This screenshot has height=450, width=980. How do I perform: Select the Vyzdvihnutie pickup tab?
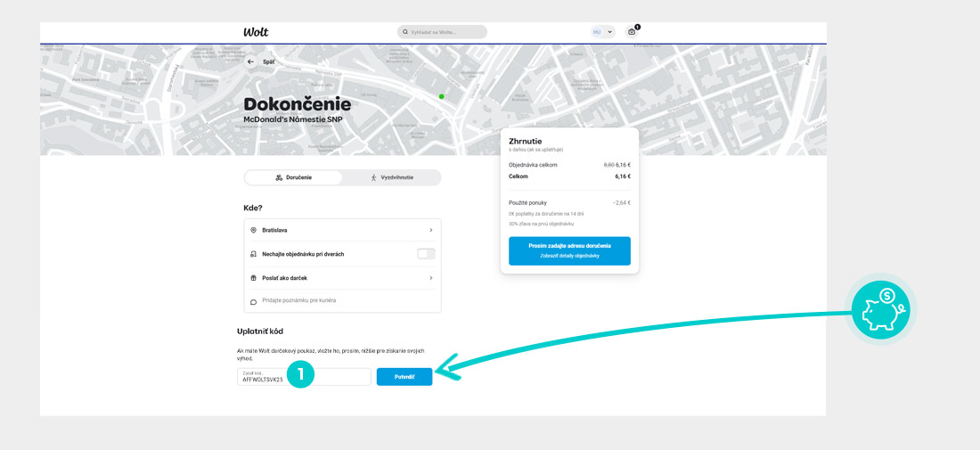(x=392, y=177)
